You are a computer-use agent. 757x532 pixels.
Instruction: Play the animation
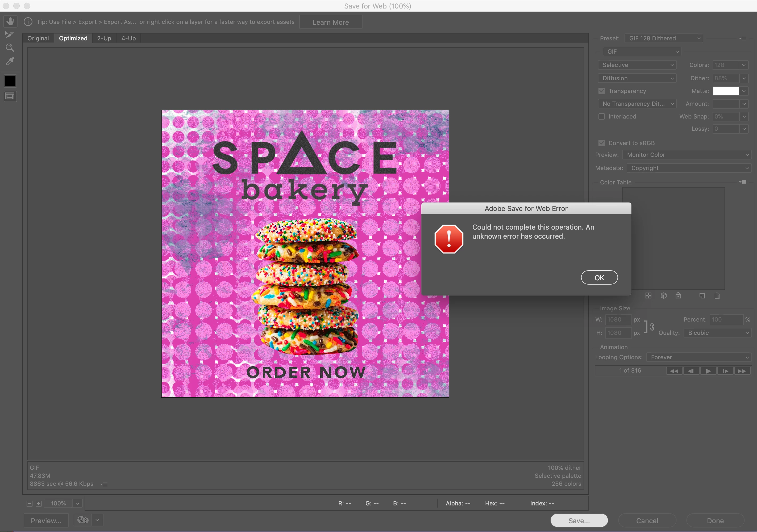tap(708, 371)
